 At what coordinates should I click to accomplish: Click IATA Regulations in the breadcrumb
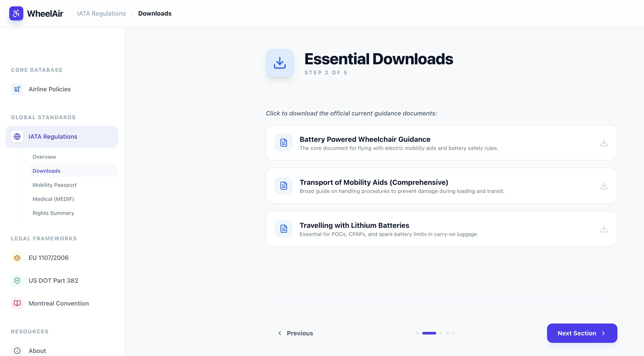(x=101, y=13)
